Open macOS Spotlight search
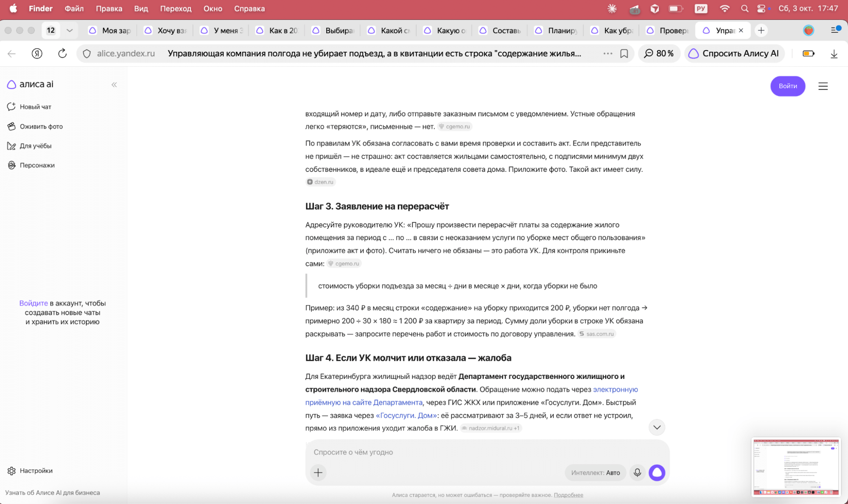 [x=744, y=8]
